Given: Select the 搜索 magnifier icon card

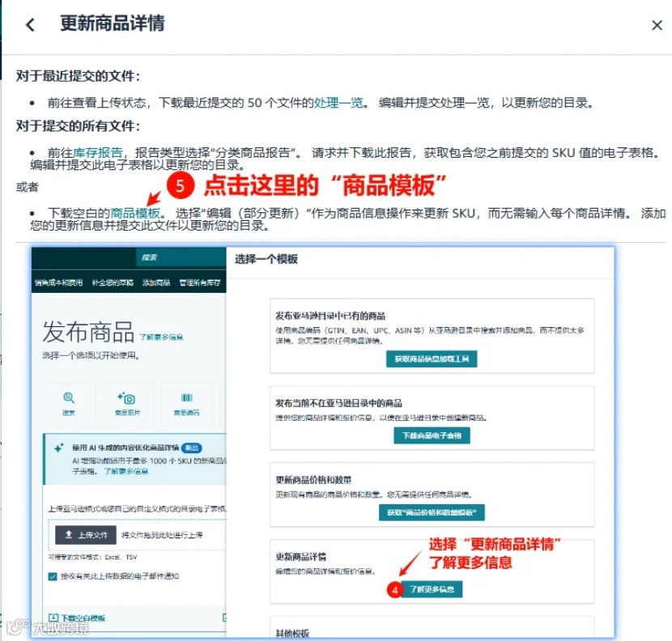Looking at the screenshot, I should coord(69,404).
